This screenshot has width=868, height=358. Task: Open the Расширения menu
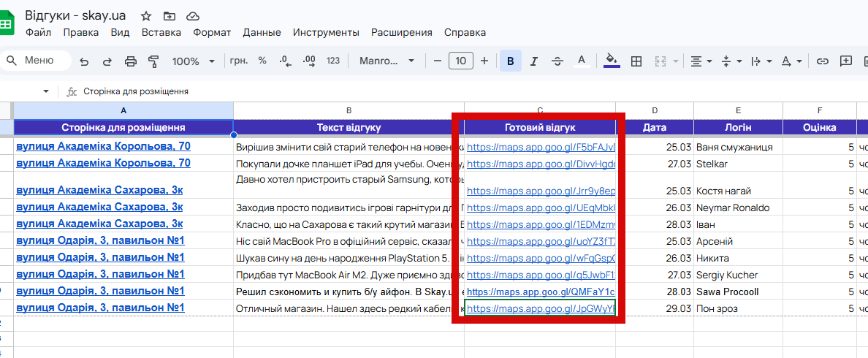coord(402,33)
